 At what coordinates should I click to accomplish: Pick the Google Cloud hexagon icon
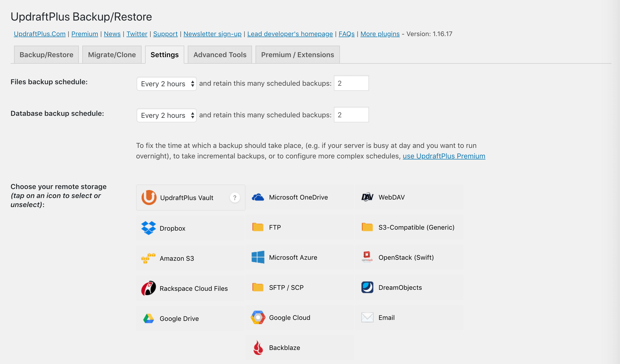click(258, 317)
